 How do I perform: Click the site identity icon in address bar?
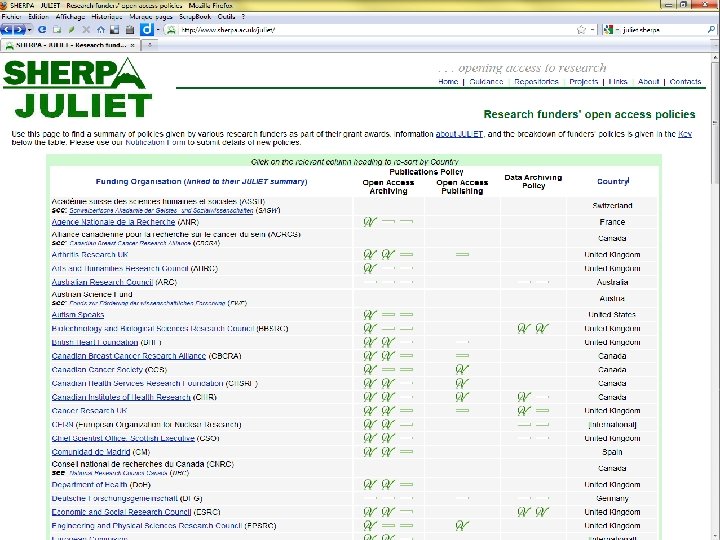pyautogui.click(x=171, y=30)
